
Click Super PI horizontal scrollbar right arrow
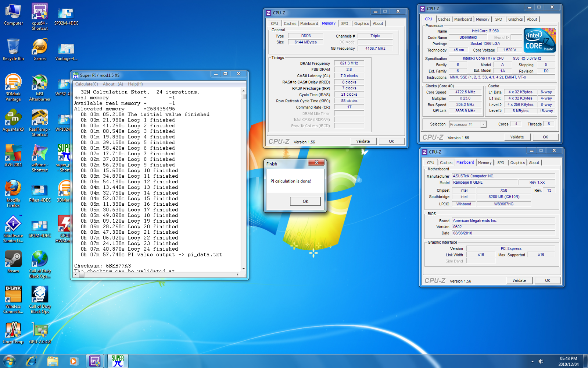click(237, 275)
